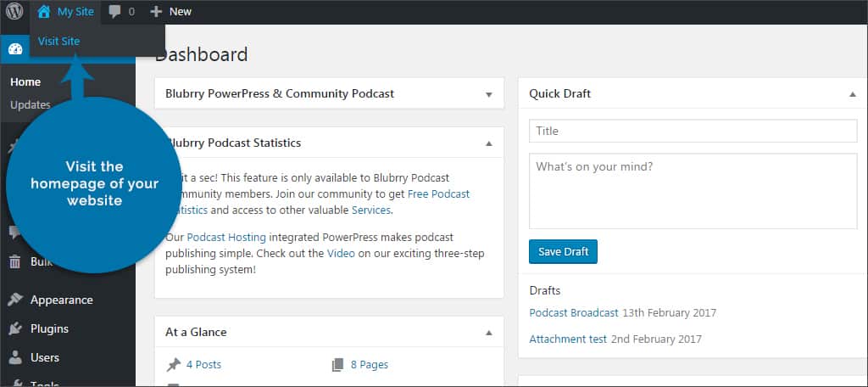
Task: Click the plus New icon
Action: (x=156, y=12)
